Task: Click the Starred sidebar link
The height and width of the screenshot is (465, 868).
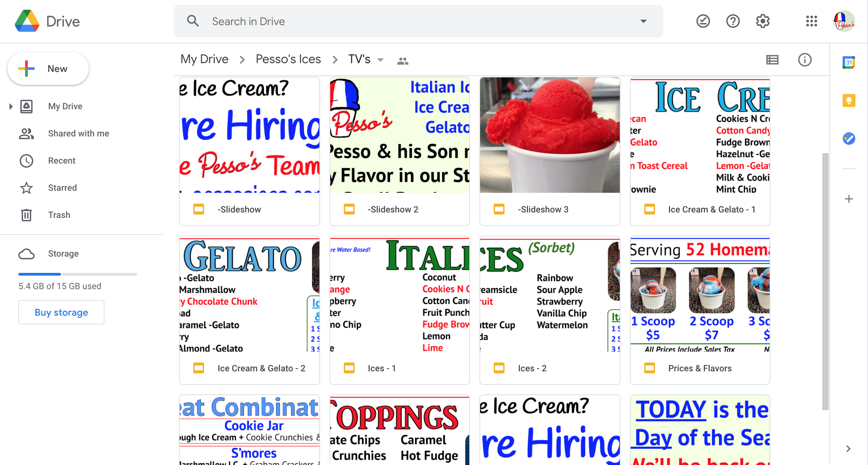Action: 63,187
